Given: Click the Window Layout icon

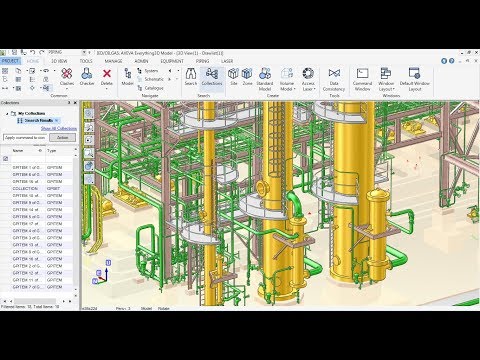Looking at the screenshot, I should (386, 73).
